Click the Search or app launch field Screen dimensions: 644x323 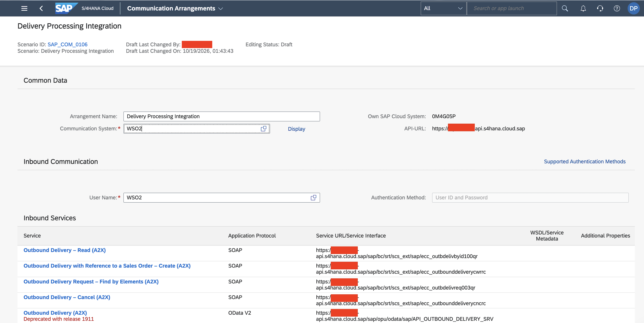tap(511, 8)
